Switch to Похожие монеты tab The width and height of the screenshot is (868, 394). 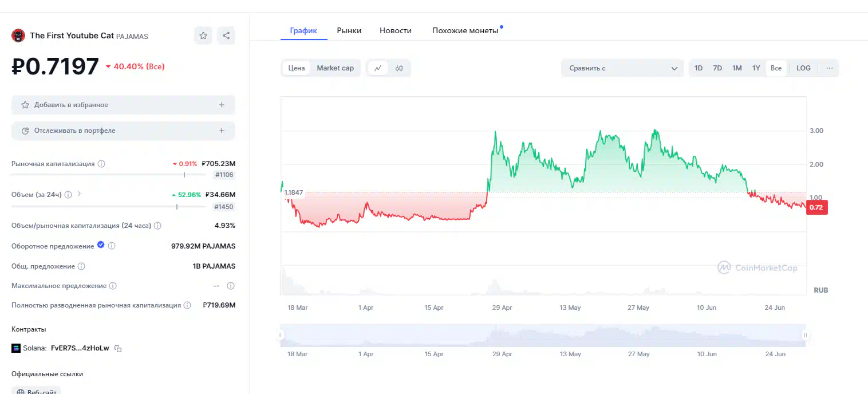465,30
